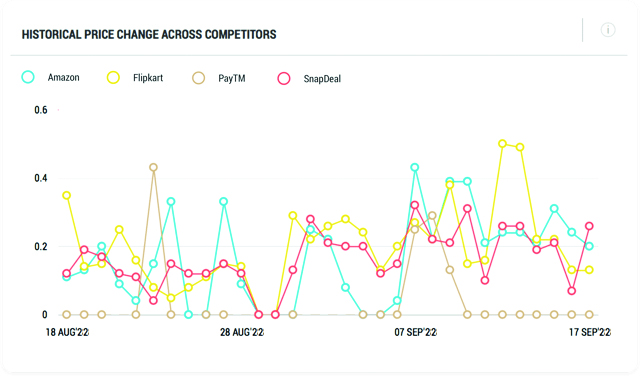
Task: Open the info icon in chart header
Action: coord(608,30)
